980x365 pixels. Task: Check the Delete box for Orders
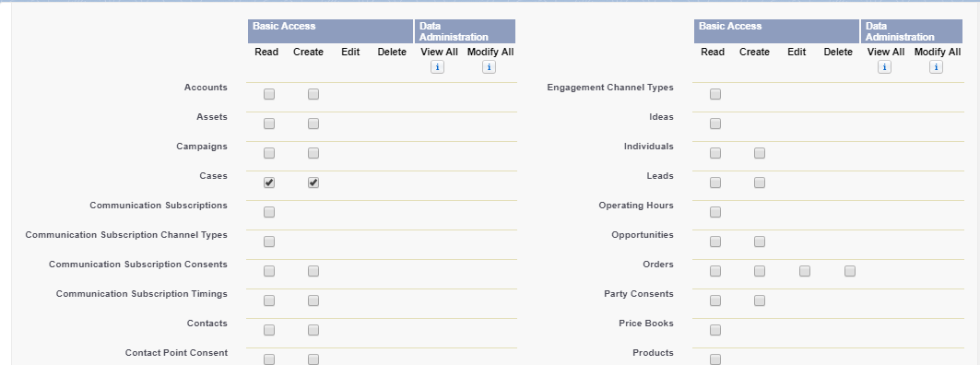pos(849,271)
